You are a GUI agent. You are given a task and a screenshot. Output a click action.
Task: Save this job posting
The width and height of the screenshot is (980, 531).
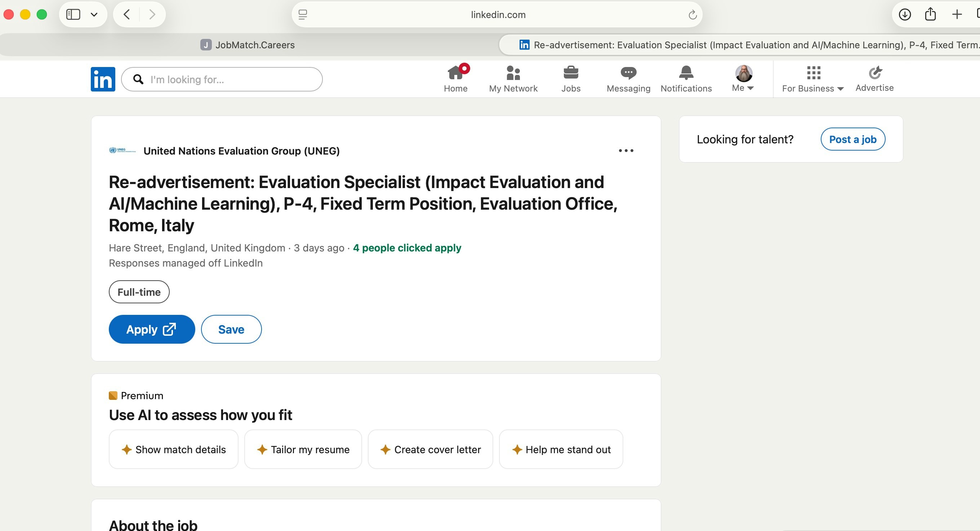point(231,329)
